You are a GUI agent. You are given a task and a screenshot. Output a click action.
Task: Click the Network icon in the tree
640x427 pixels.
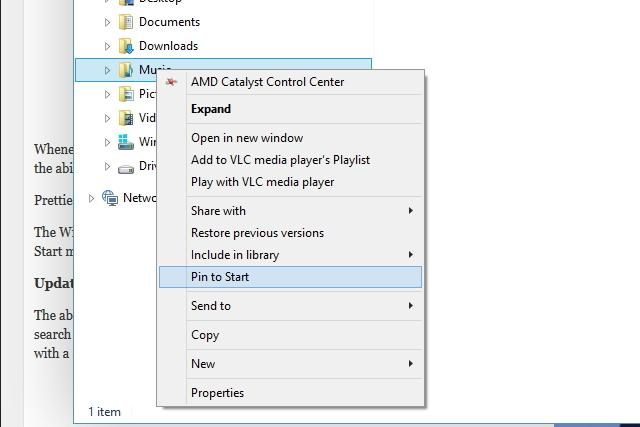(x=110, y=198)
